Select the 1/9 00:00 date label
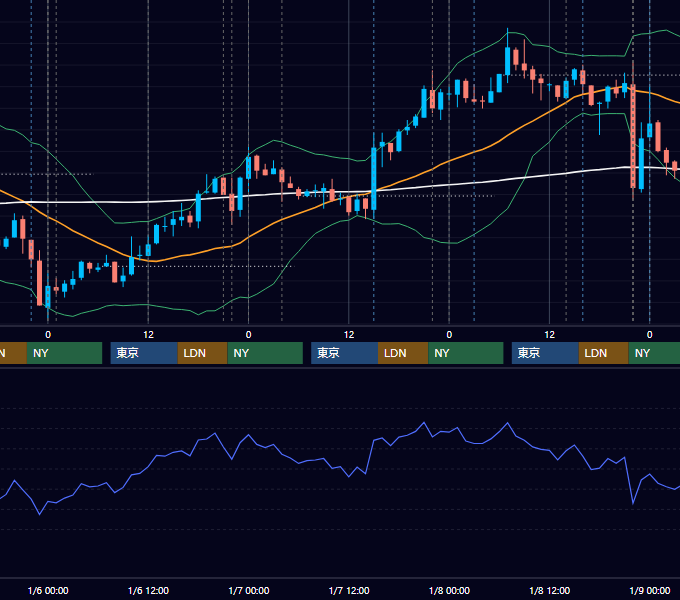Screen dimensions: 680x600 tap(650, 590)
